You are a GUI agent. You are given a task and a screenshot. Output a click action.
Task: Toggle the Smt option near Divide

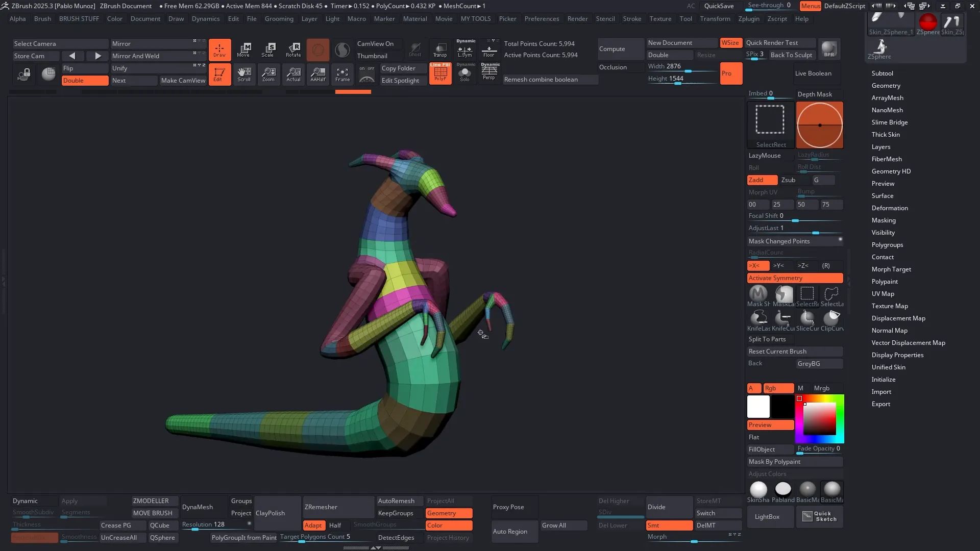pos(669,525)
